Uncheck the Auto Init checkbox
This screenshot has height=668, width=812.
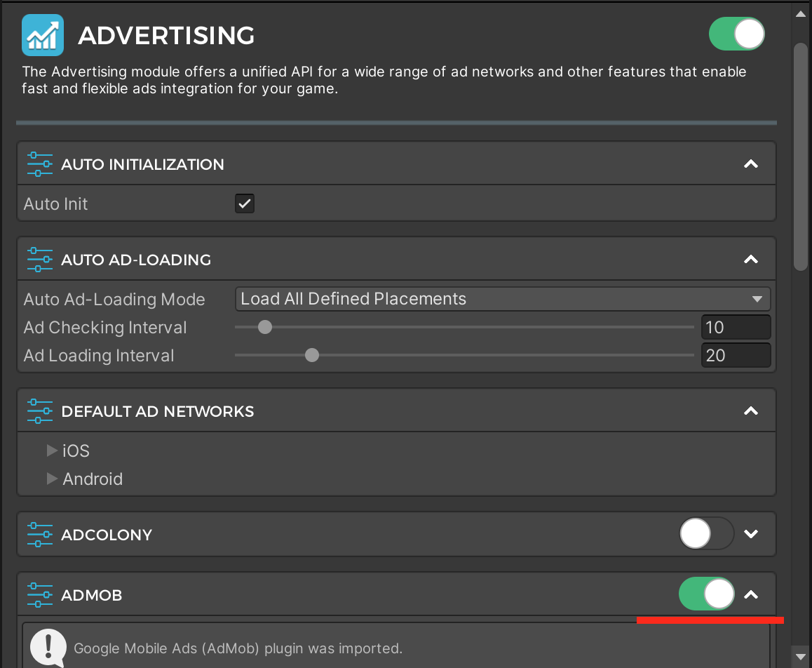(245, 203)
